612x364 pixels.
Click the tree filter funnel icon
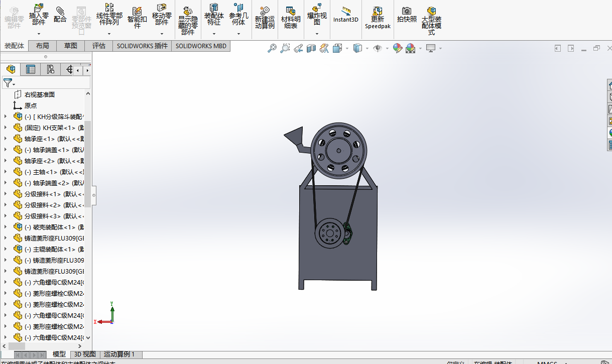click(8, 83)
